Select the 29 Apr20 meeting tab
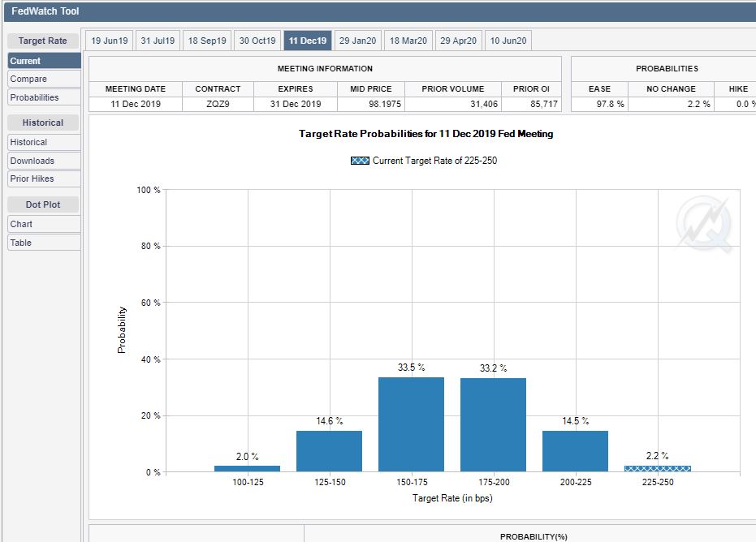 point(459,41)
